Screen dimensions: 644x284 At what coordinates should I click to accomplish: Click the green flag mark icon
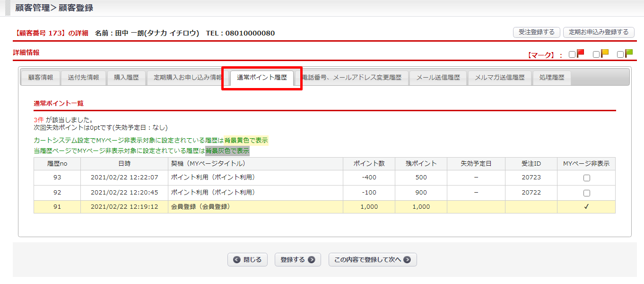(x=629, y=53)
